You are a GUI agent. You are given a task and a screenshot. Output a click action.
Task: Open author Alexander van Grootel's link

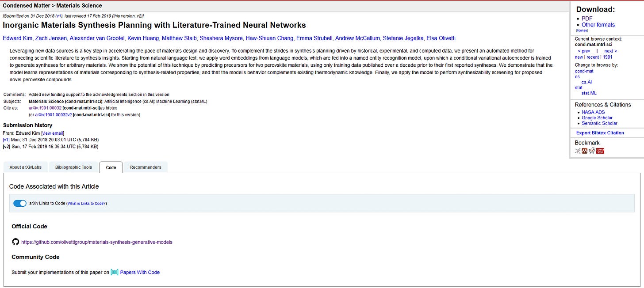click(x=97, y=38)
